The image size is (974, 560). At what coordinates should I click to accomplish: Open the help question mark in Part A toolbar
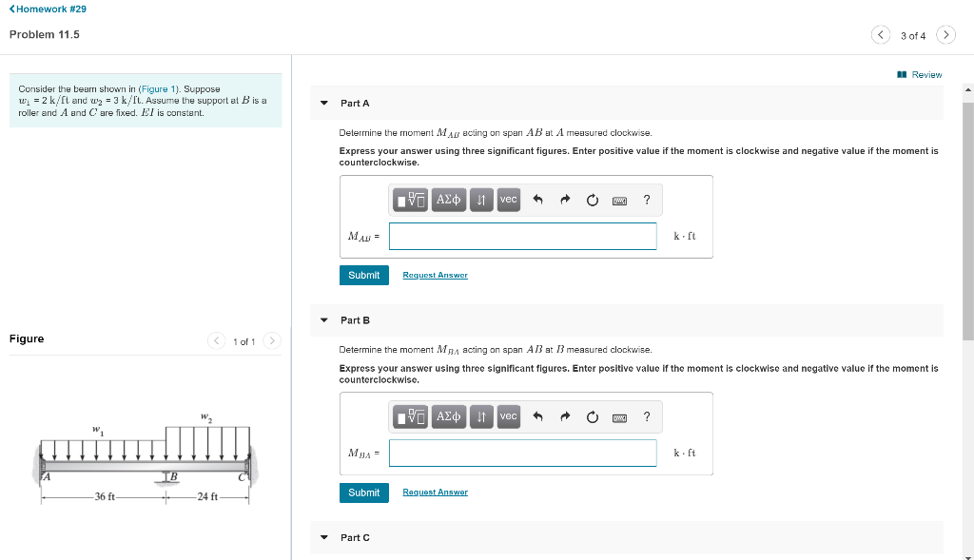647,200
